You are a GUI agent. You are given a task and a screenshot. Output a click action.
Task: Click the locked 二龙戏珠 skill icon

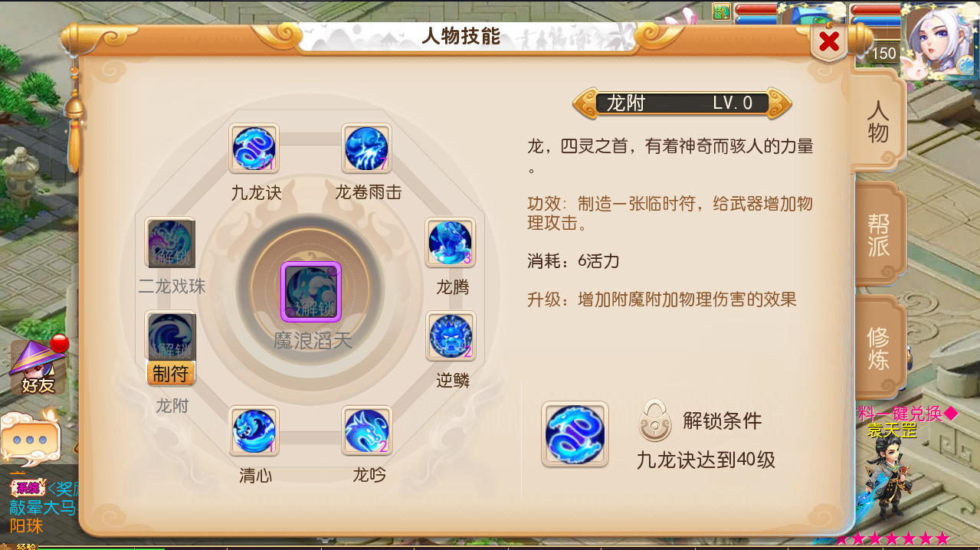(170, 243)
